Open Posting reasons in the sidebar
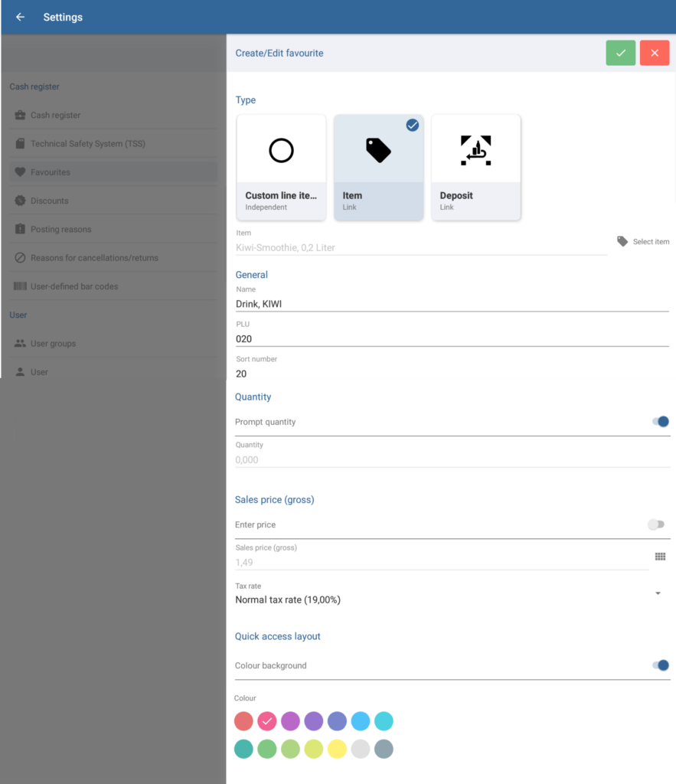Viewport: 676px width, 784px height. click(60, 230)
